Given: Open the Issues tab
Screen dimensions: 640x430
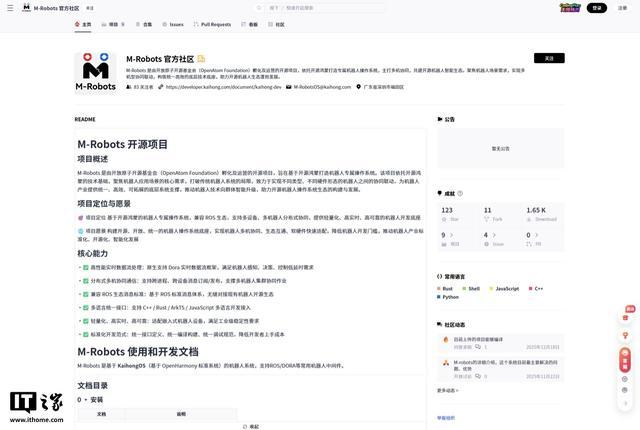Looking at the screenshot, I should [x=173, y=24].
